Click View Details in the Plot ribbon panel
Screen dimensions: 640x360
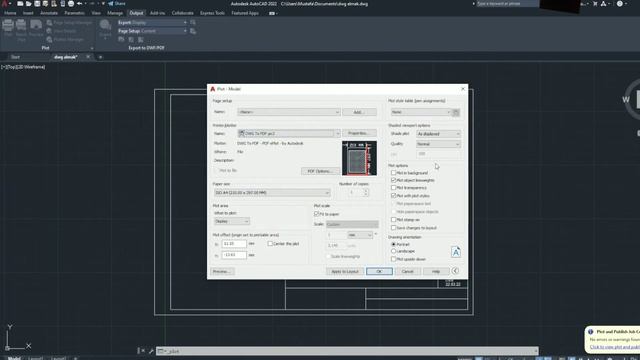61,31
